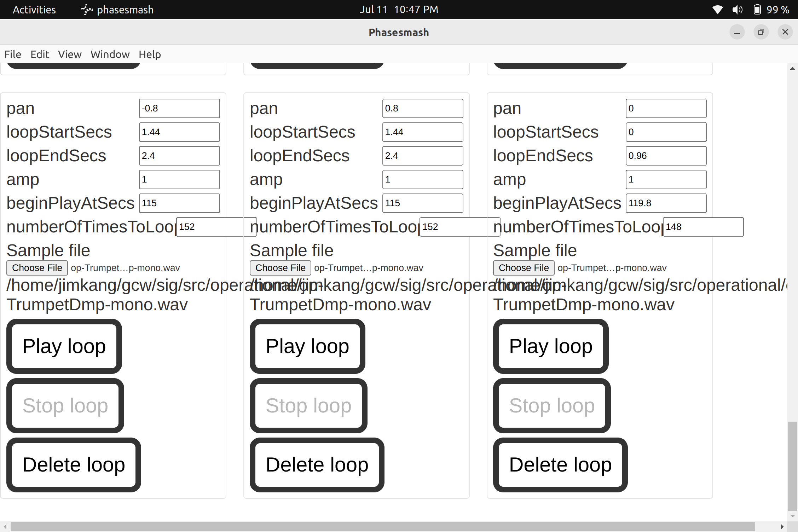This screenshot has width=798, height=532.
Task: Choose File for the second loop's sample
Action: (281, 268)
